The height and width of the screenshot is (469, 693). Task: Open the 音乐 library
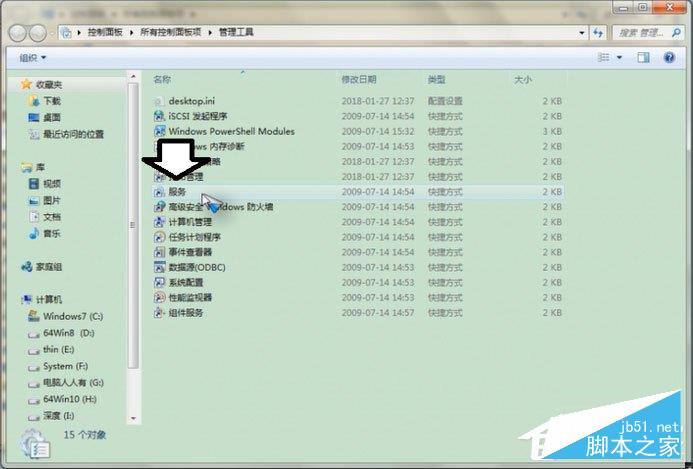(52, 233)
